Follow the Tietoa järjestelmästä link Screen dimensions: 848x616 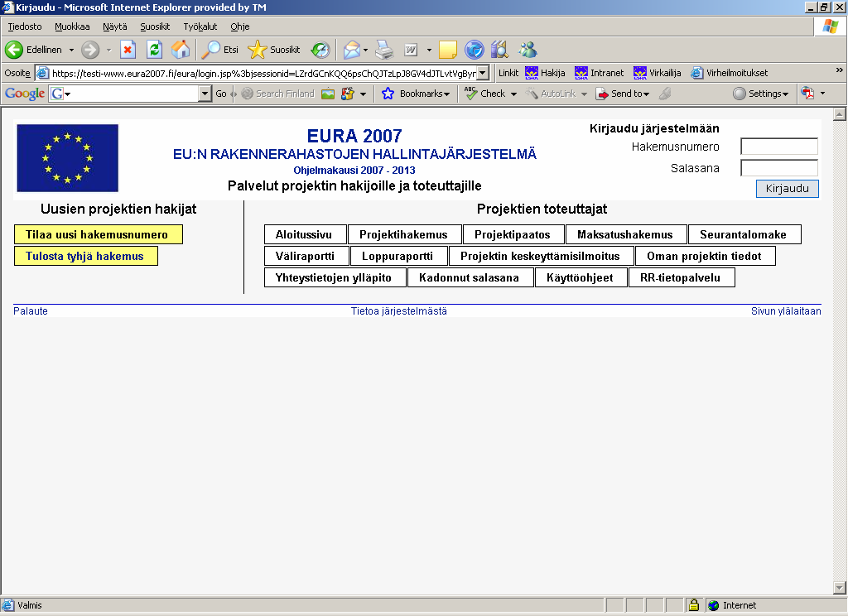coord(399,311)
